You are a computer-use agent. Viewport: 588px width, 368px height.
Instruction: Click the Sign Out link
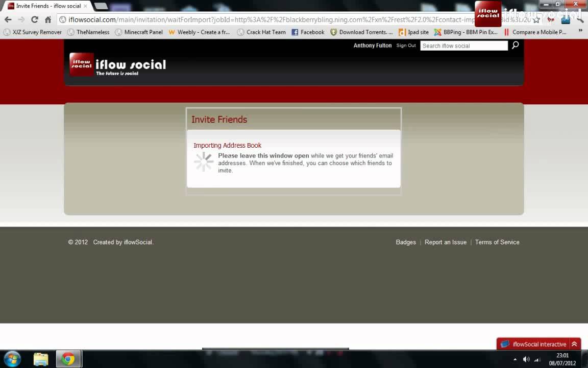click(x=406, y=45)
